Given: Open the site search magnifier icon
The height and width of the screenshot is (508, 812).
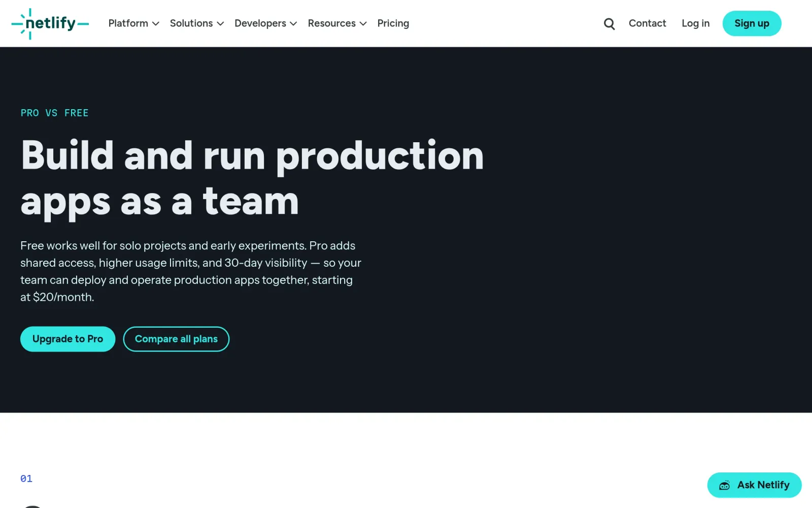Looking at the screenshot, I should coord(609,24).
